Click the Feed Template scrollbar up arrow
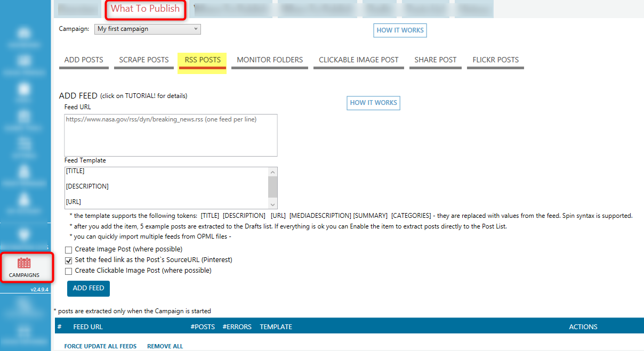The width and height of the screenshot is (644, 351). pyautogui.click(x=272, y=172)
